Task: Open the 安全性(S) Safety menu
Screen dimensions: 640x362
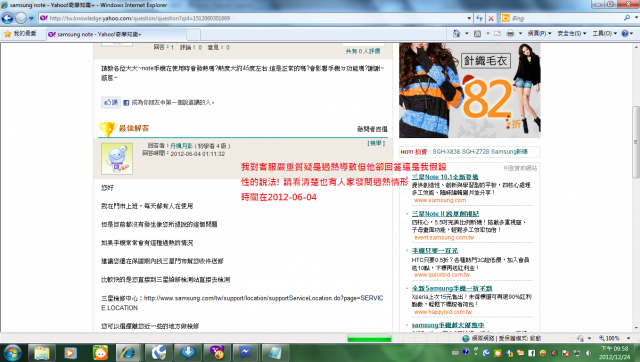Action: point(572,33)
